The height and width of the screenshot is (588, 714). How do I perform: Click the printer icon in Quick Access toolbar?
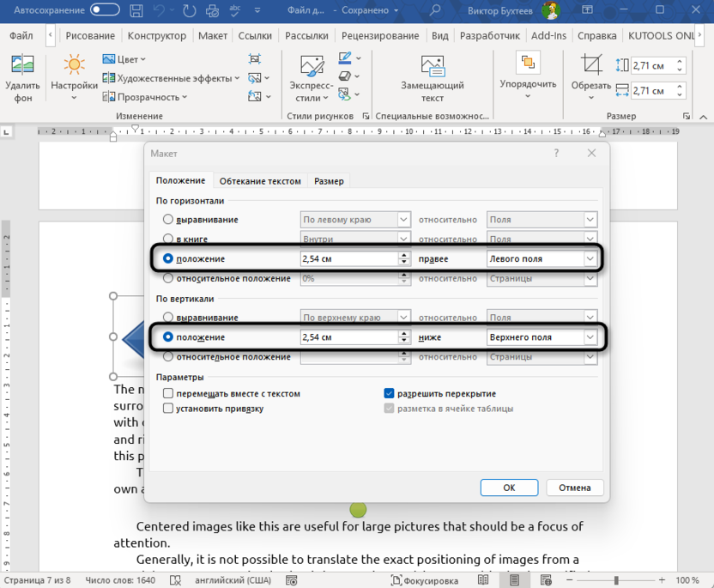210,11
